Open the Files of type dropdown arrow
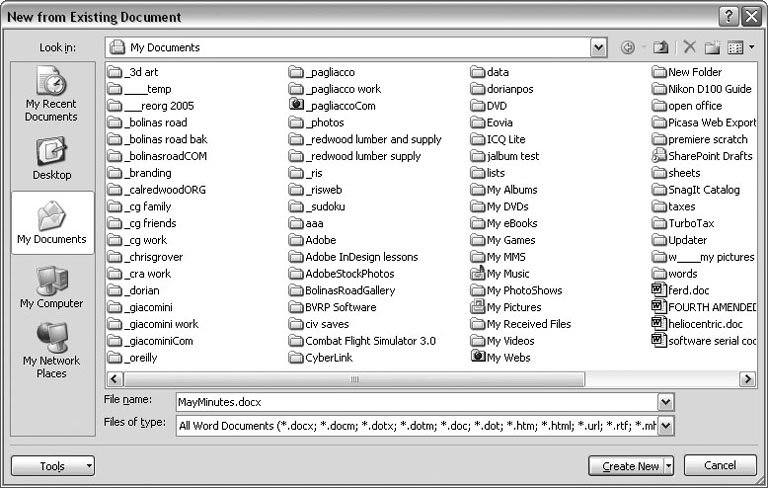The height and width of the screenshot is (488, 768). coord(665,425)
